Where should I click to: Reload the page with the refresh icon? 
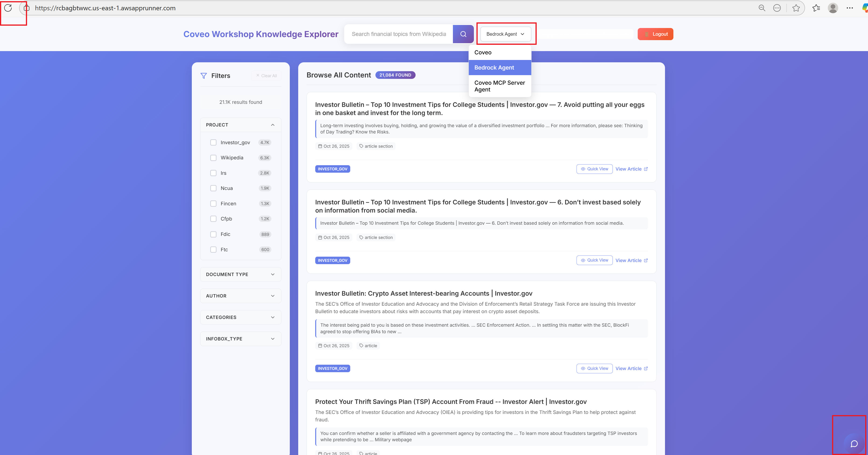click(x=8, y=8)
